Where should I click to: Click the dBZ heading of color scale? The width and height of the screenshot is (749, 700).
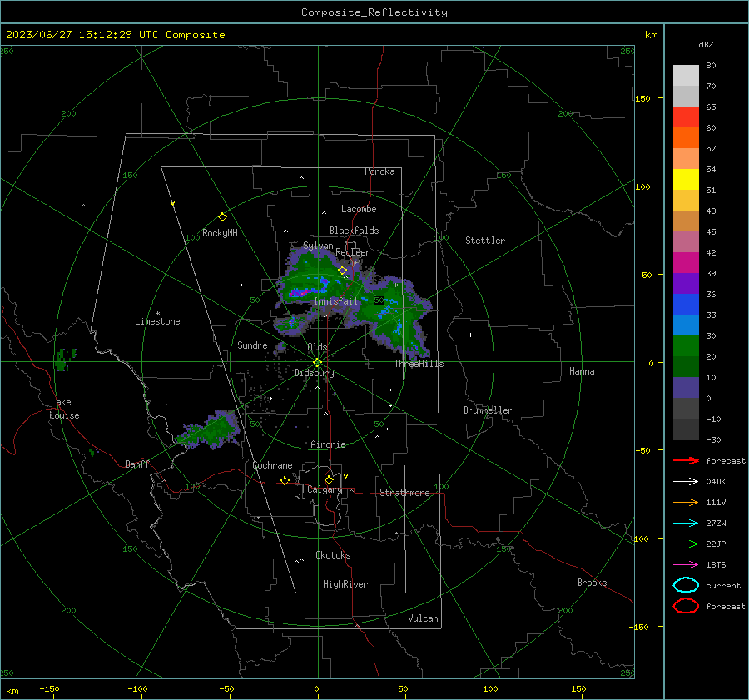click(706, 44)
